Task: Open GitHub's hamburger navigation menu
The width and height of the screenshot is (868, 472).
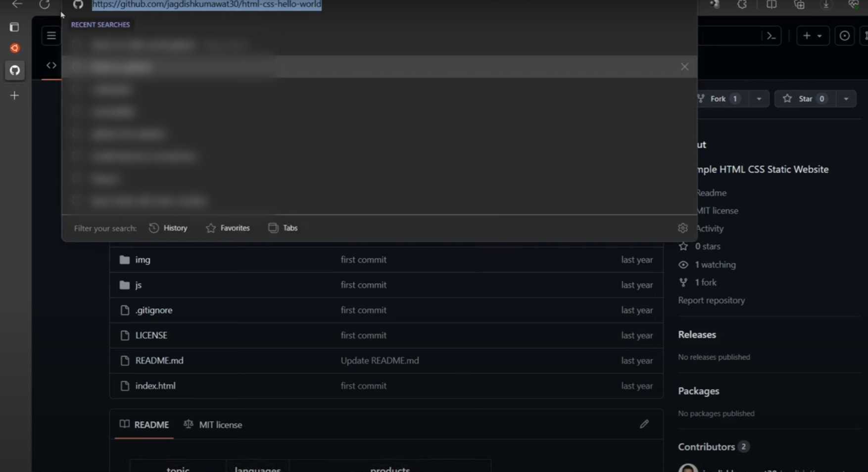Action: [51, 36]
